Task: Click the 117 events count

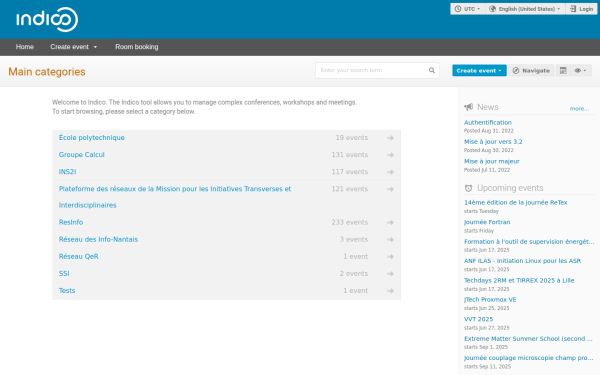Action: pyautogui.click(x=349, y=172)
